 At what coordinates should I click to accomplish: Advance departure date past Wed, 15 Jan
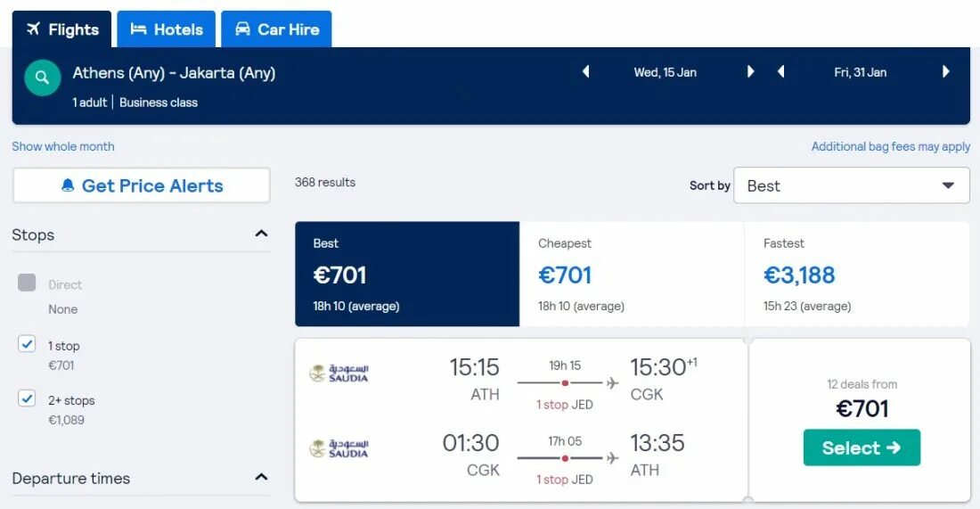[751, 72]
